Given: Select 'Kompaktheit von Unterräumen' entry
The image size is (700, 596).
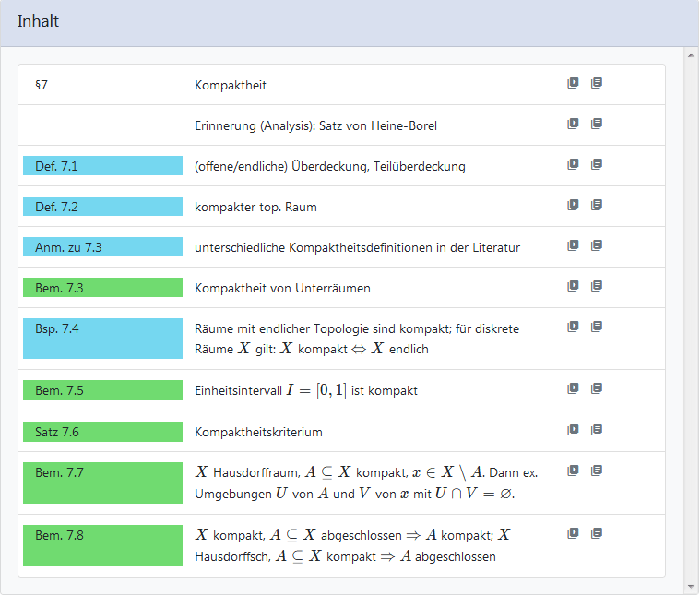Looking at the screenshot, I should pos(282,289).
